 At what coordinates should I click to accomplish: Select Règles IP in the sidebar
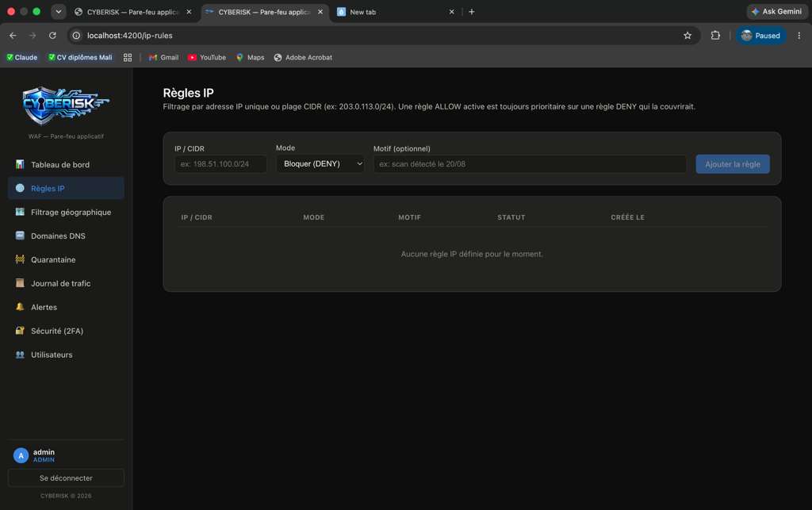coord(66,189)
